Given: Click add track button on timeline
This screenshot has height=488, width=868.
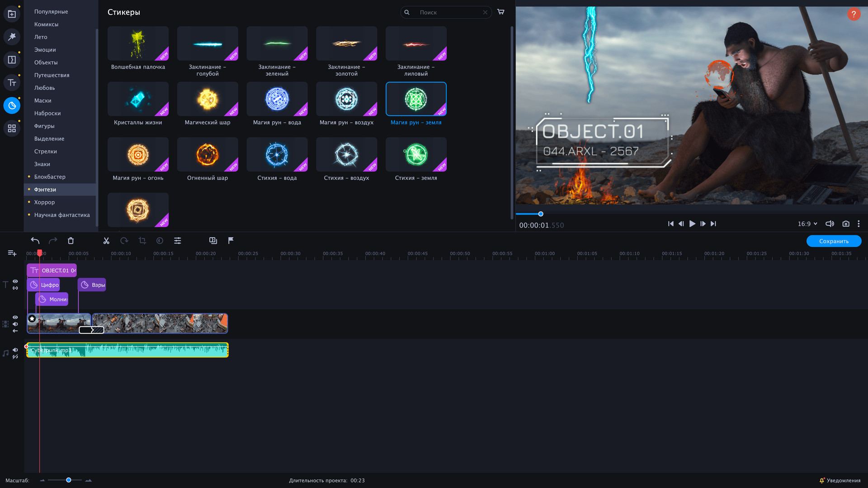Looking at the screenshot, I should pos(12,253).
